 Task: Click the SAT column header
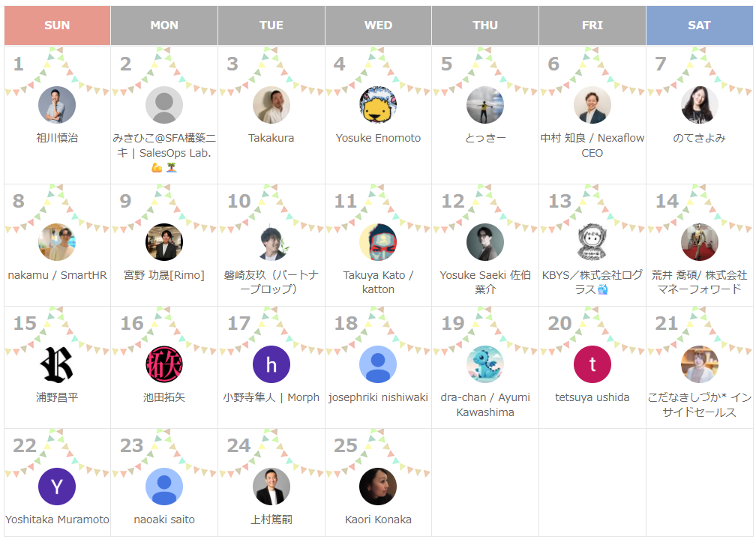click(699, 25)
